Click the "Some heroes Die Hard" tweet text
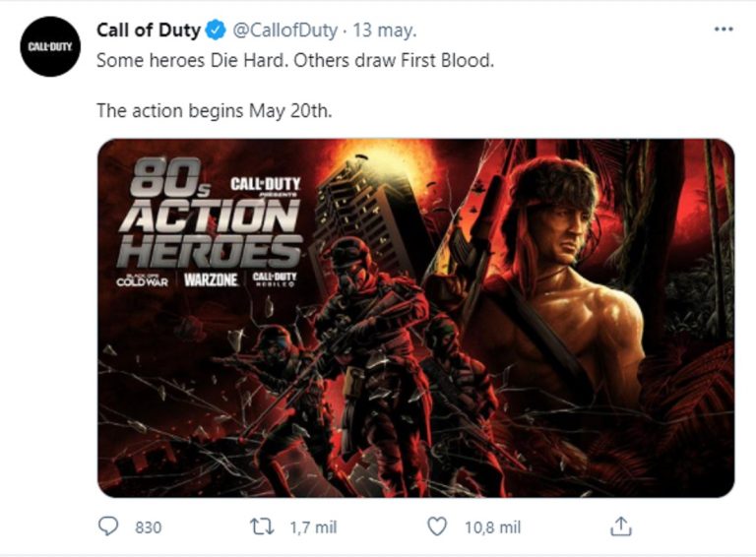 click(x=294, y=60)
